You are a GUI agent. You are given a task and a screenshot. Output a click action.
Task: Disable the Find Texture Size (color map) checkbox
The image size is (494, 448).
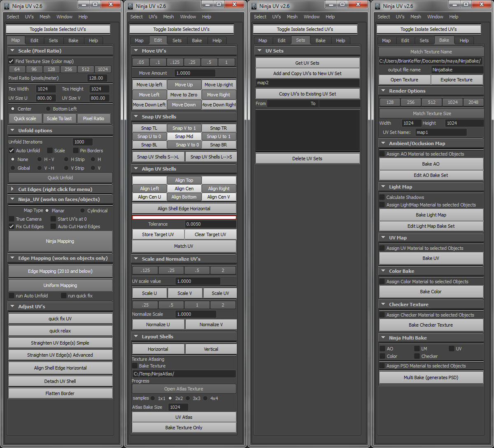[x=11, y=61]
